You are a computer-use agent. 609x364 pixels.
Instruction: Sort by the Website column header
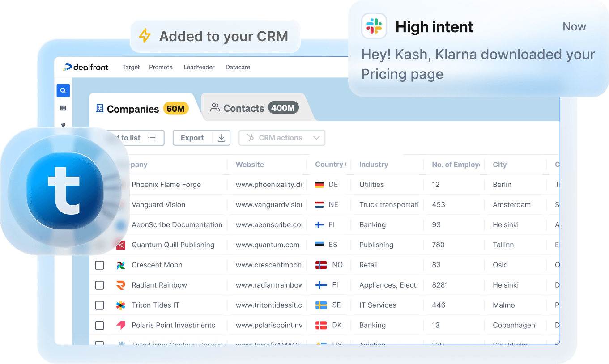(x=250, y=165)
